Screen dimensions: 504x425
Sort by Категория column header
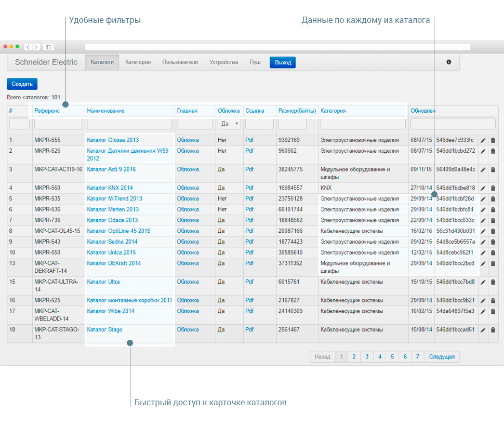coord(334,111)
